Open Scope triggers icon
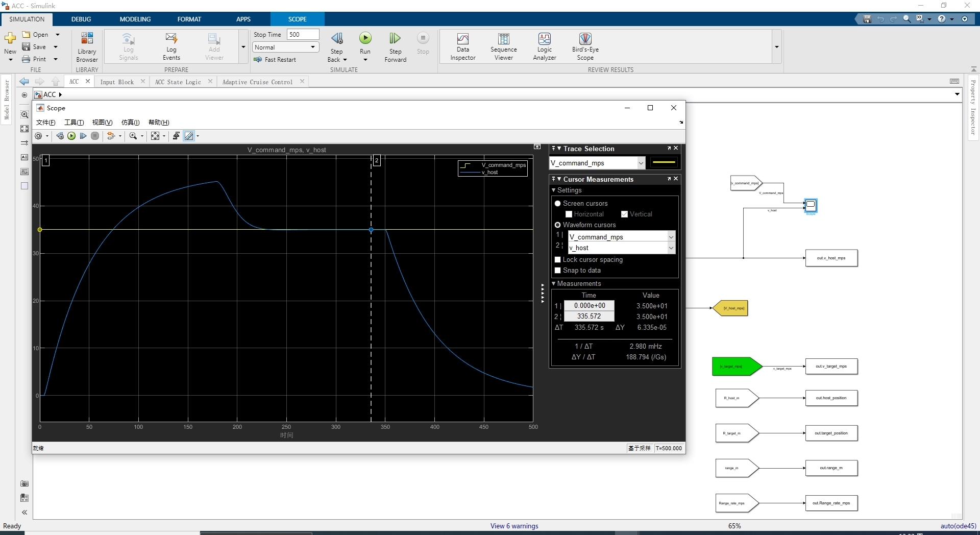 176,136
